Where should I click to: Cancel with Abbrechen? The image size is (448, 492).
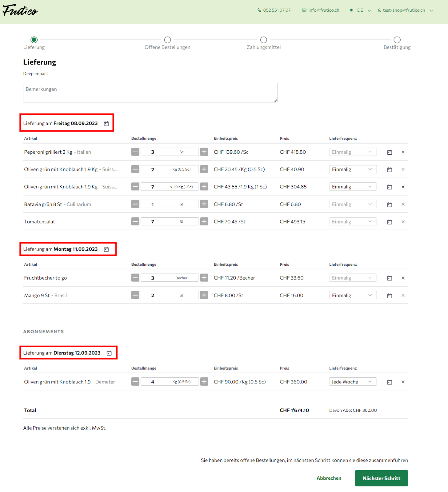[x=329, y=478]
